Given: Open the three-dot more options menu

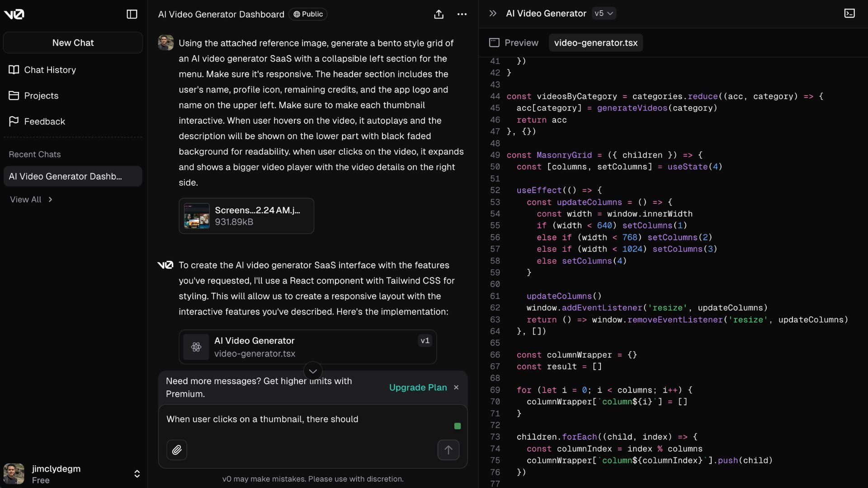Looking at the screenshot, I should [462, 14].
